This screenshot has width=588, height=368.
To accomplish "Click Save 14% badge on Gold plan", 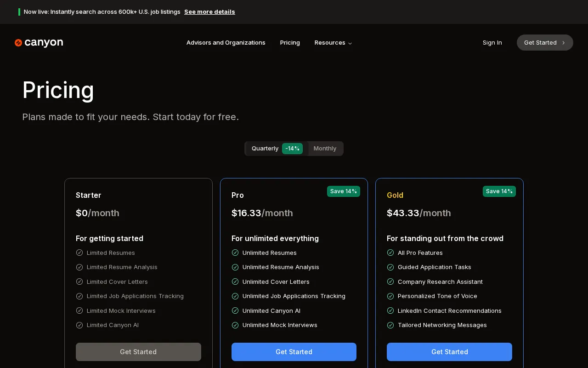I will 499,191.
